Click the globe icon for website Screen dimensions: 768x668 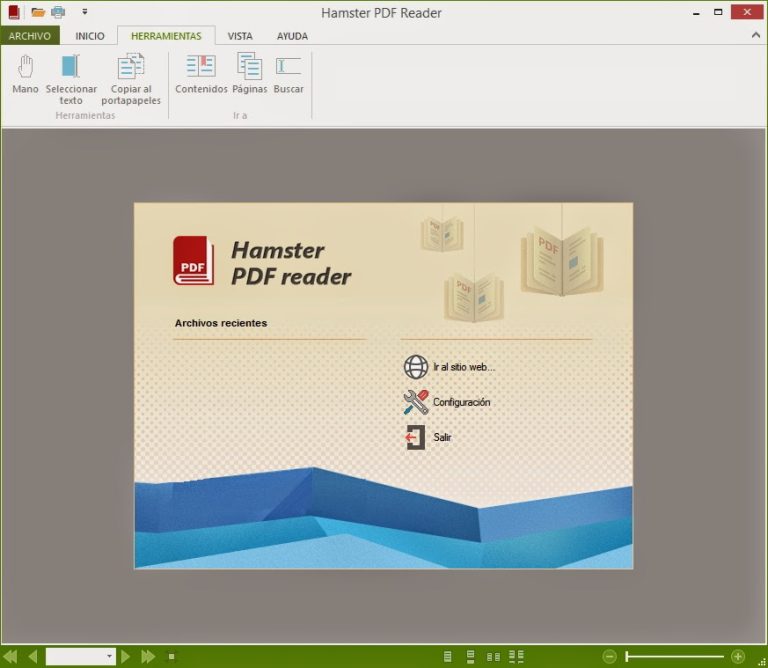(416, 367)
